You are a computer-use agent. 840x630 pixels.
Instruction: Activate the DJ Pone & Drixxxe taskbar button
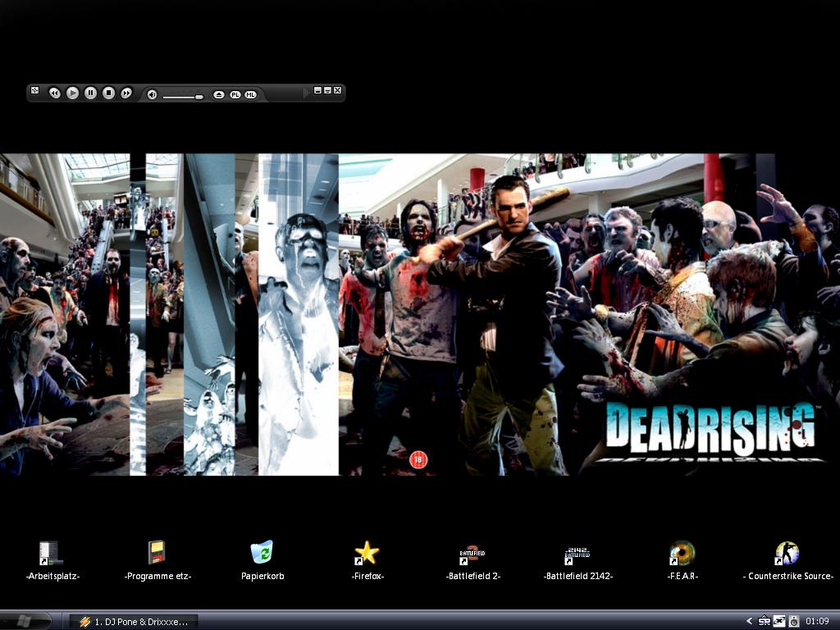(134, 622)
